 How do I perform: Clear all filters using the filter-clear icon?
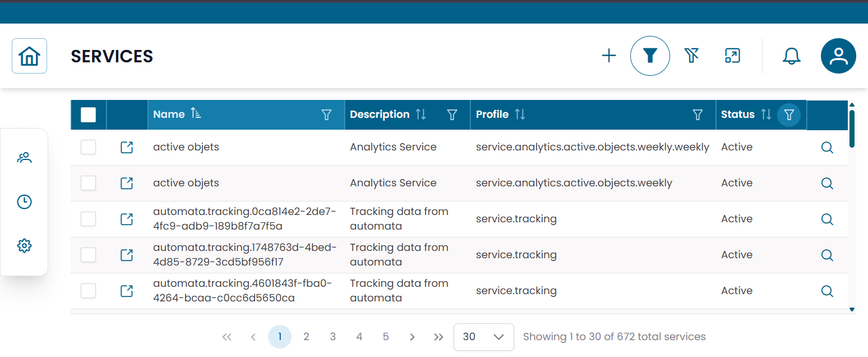pyautogui.click(x=691, y=56)
